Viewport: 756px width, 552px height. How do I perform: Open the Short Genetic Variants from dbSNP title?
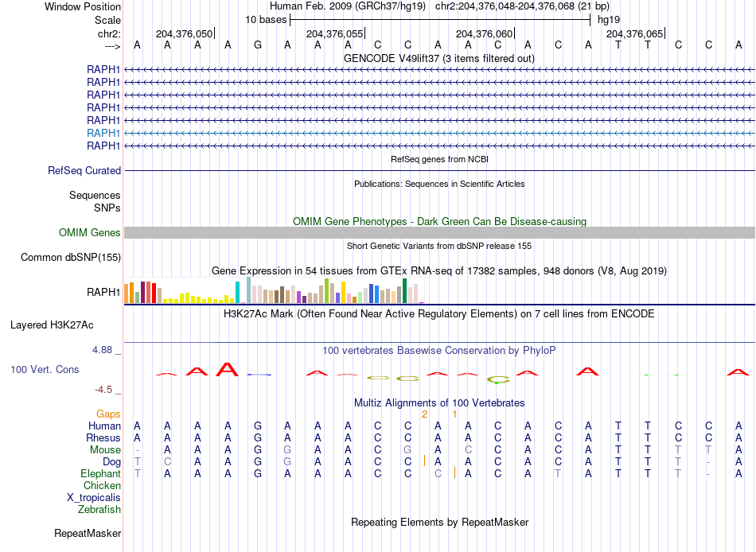(x=439, y=246)
